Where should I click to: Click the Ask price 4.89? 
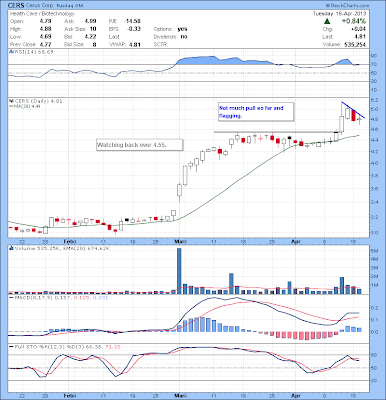pos(90,21)
